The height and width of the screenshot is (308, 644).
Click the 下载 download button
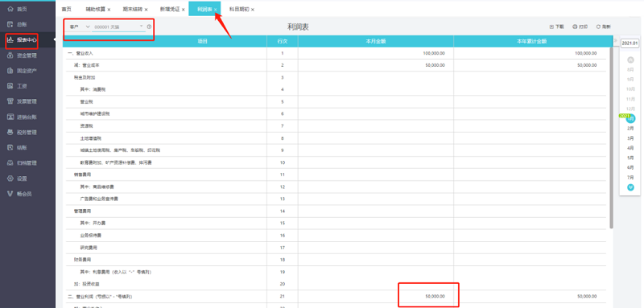tap(557, 27)
